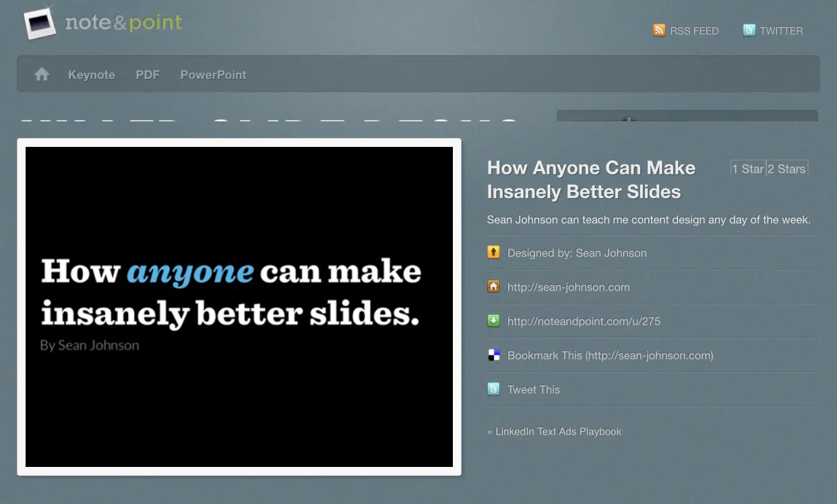
Task: Open the TWITTER link in header
Action: click(781, 31)
